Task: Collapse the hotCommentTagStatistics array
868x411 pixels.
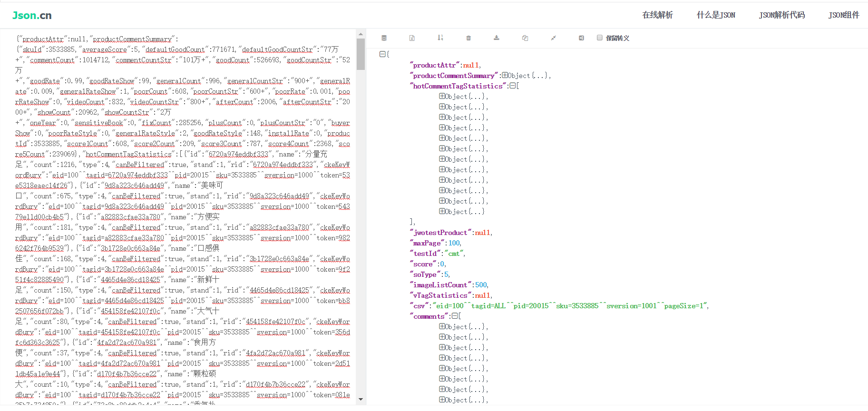Action: (x=513, y=86)
